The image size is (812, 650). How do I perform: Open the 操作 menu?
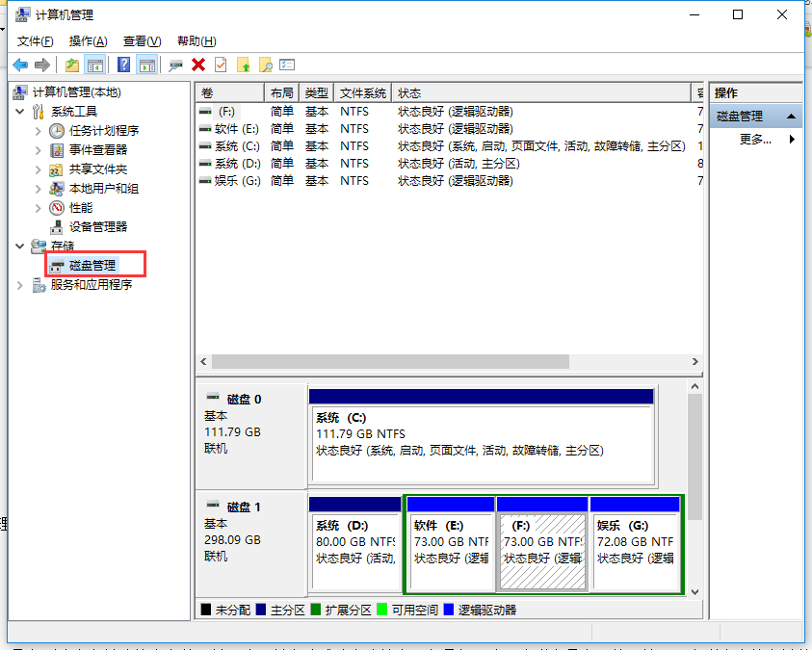(x=87, y=41)
